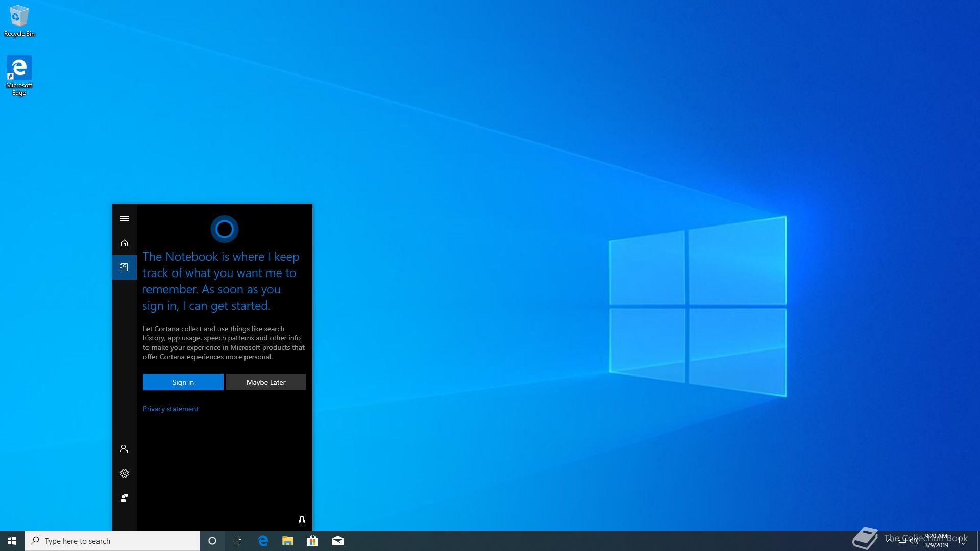
Task: Go to Cortana Home
Action: [x=124, y=243]
